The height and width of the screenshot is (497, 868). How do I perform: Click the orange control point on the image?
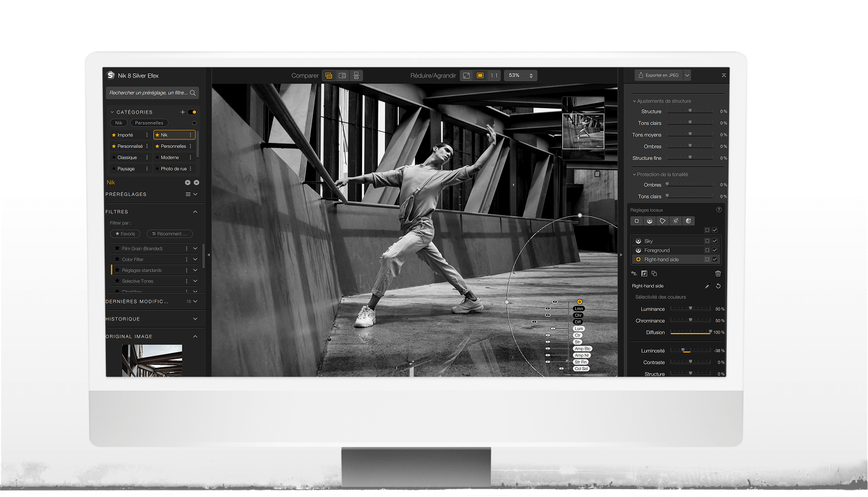click(580, 302)
